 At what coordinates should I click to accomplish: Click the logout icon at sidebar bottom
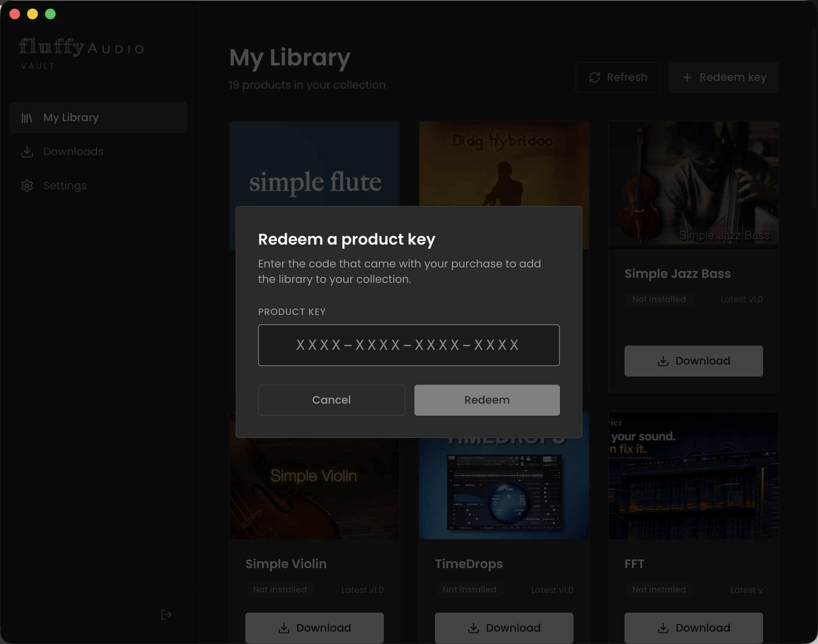166,615
